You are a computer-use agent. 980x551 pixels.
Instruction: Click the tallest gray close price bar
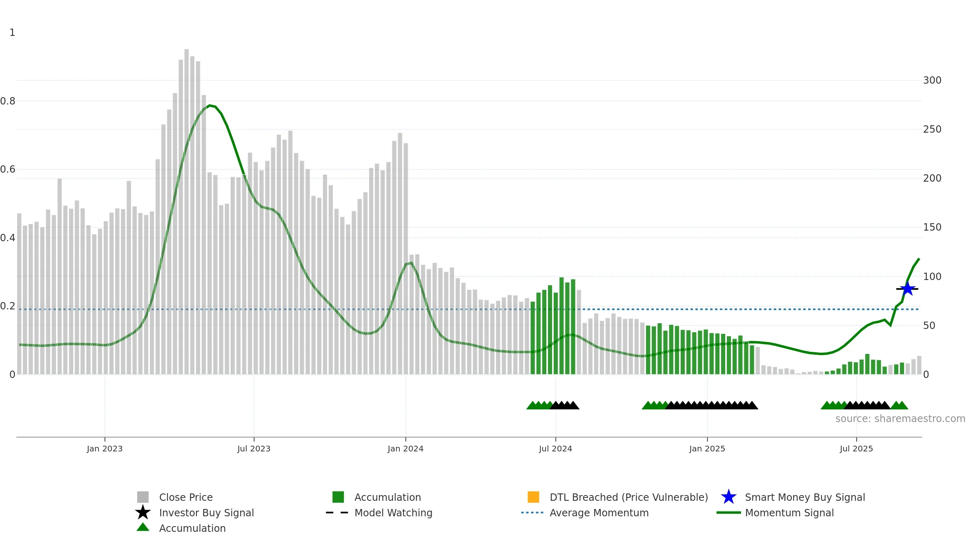tap(187, 212)
